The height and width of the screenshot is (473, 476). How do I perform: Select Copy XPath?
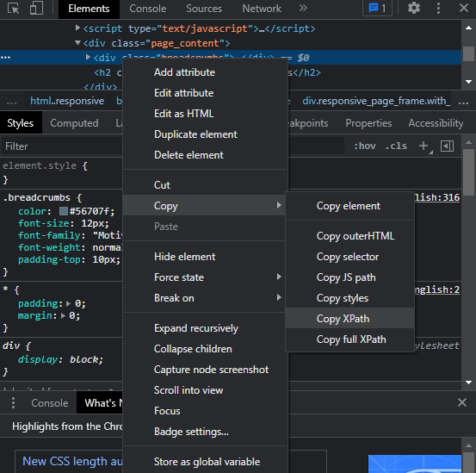[x=349, y=319]
